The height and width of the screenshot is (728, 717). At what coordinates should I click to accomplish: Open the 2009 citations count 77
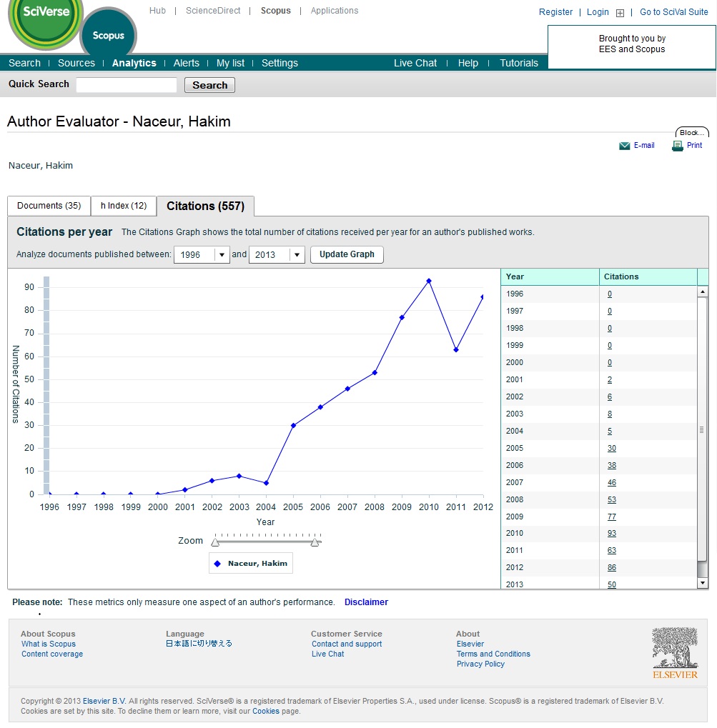[x=611, y=517]
